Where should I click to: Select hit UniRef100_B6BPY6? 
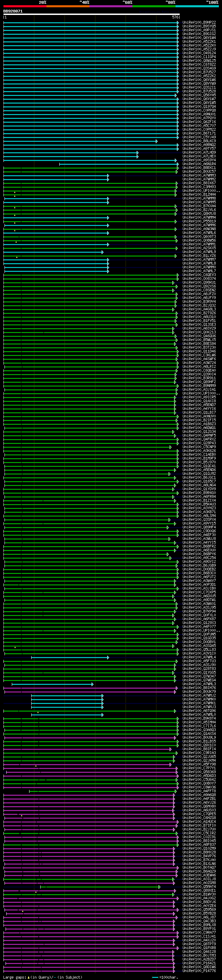(199, 554)
